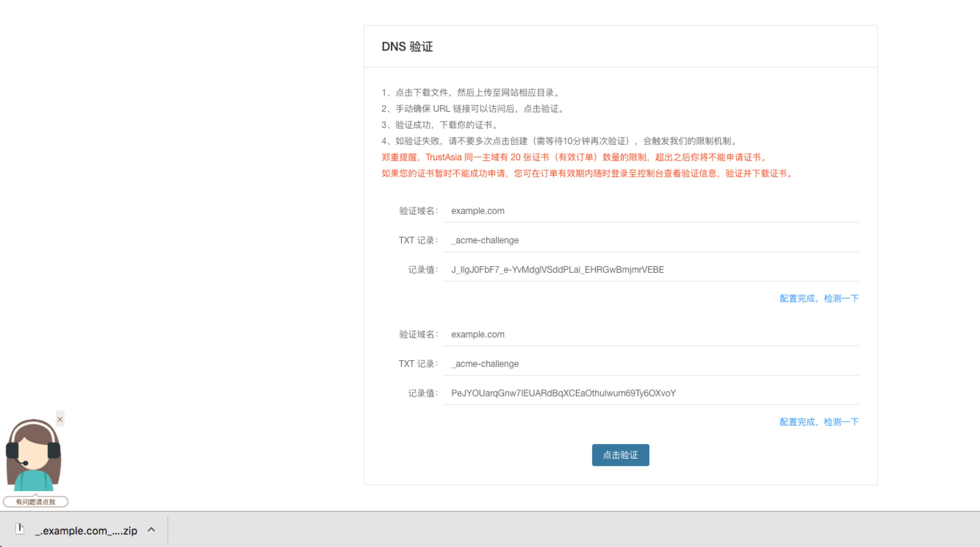Screen dimensions: 980x547
Task: Click the 点击验证 button
Action: (x=620, y=455)
